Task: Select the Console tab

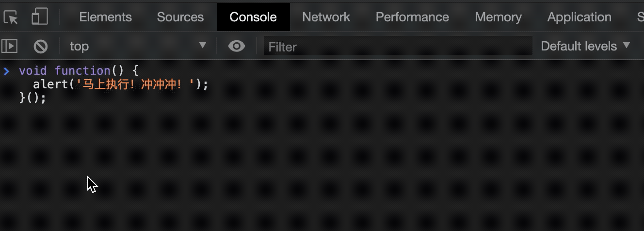Action: tap(253, 17)
